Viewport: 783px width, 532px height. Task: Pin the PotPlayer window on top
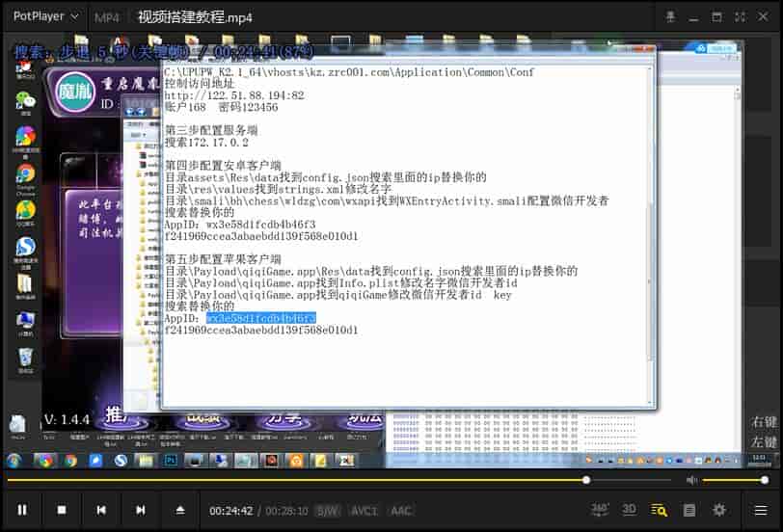[x=670, y=17]
